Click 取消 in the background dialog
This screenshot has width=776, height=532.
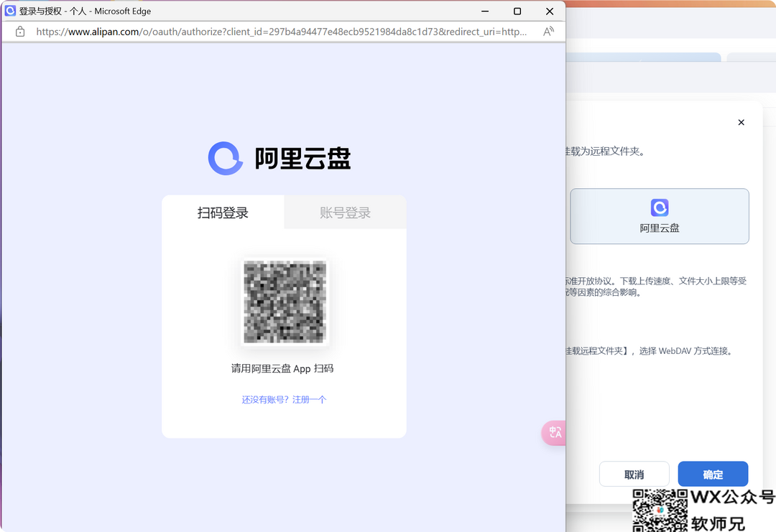[634, 474]
